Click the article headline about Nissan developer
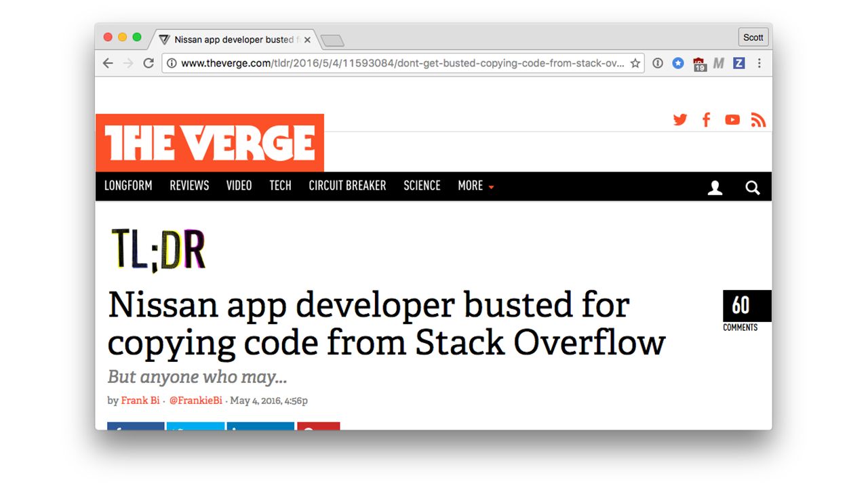868x488 pixels. point(387,324)
